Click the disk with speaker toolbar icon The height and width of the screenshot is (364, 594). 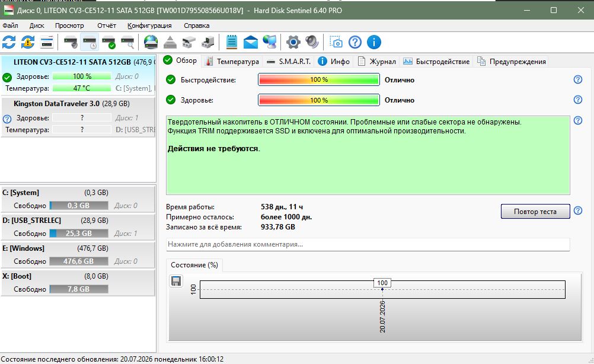pyautogui.click(x=71, y=42)
